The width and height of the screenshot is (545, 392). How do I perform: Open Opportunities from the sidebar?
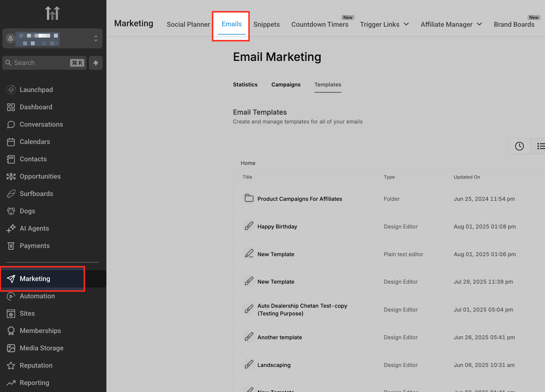pyautogui.click(x=40, y=176)
